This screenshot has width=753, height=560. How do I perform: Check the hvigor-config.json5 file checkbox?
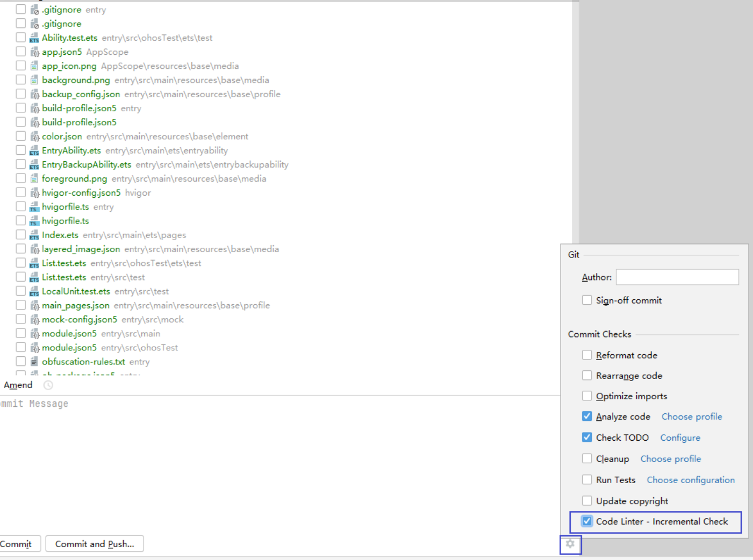(20, 192)
